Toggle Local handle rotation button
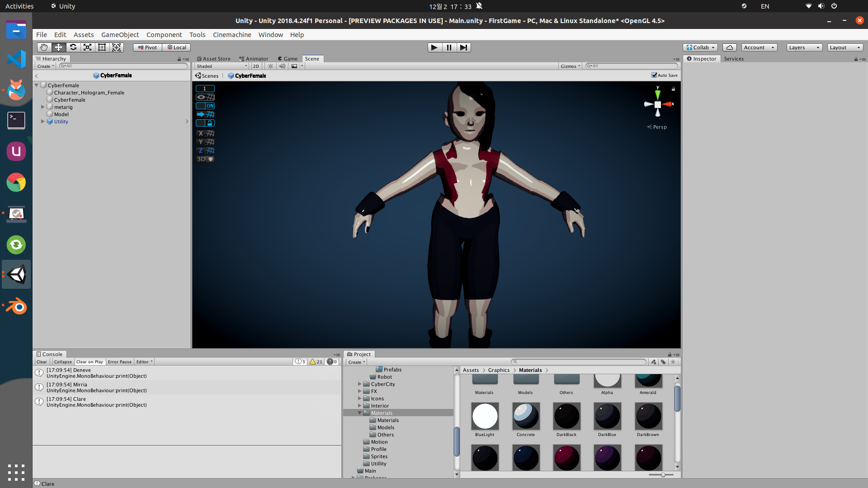Image resolution: width=868 pixels, height=488 pixels. point(176,47)
